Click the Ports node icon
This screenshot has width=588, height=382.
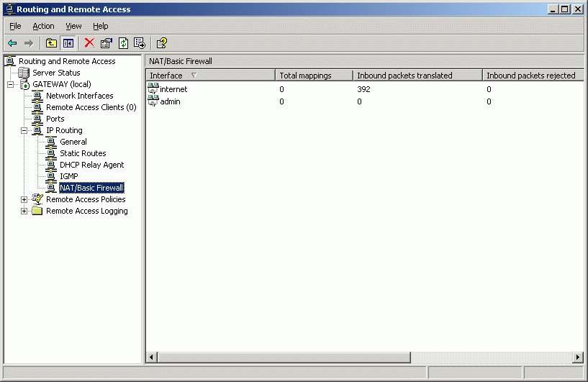(37, 119)
